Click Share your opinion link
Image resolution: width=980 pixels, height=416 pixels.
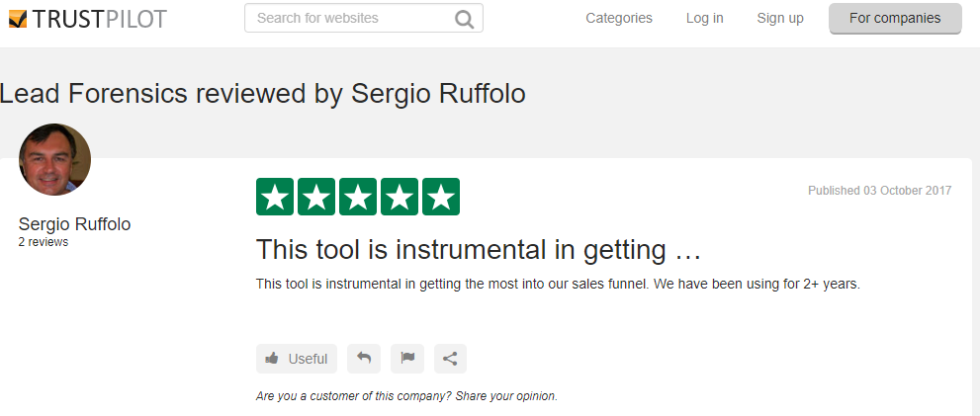click(506, 396)
